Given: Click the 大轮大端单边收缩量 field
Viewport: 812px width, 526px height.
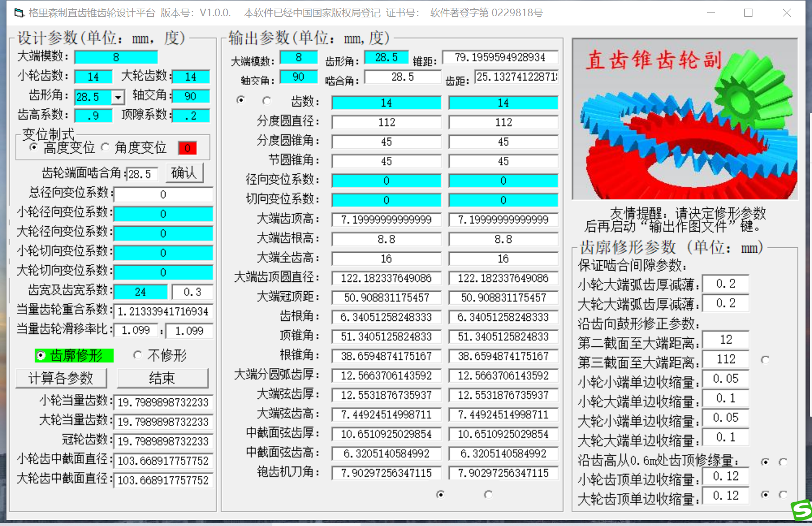Looking at the screenshot, I should tap(726, 437).
